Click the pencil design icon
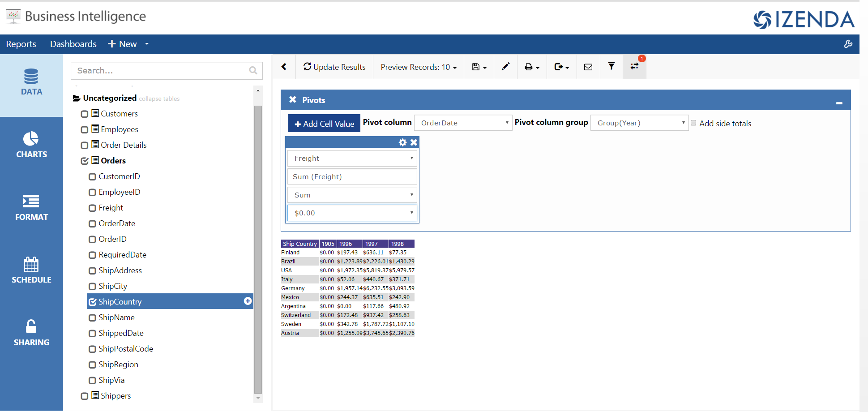 [505, 67]
